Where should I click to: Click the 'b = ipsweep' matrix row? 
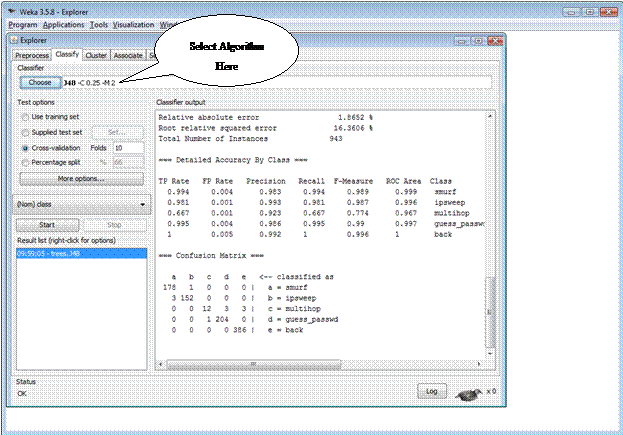point(244,298)
